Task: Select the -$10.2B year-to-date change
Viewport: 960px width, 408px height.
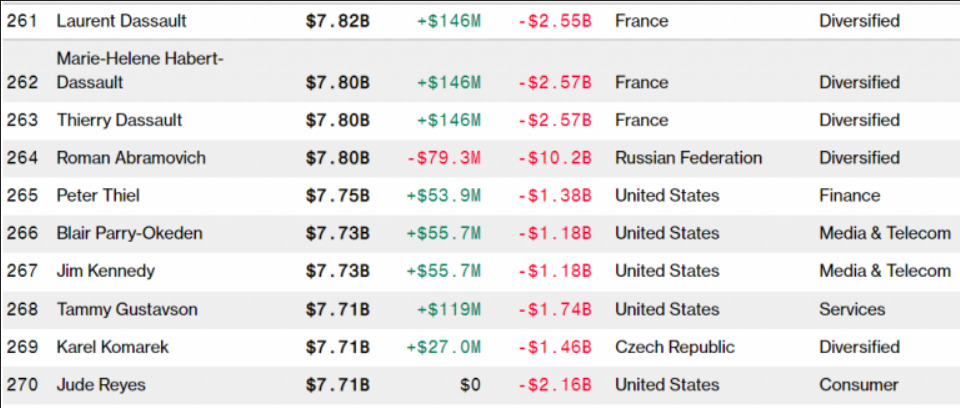Action: (x=555, y=158)
